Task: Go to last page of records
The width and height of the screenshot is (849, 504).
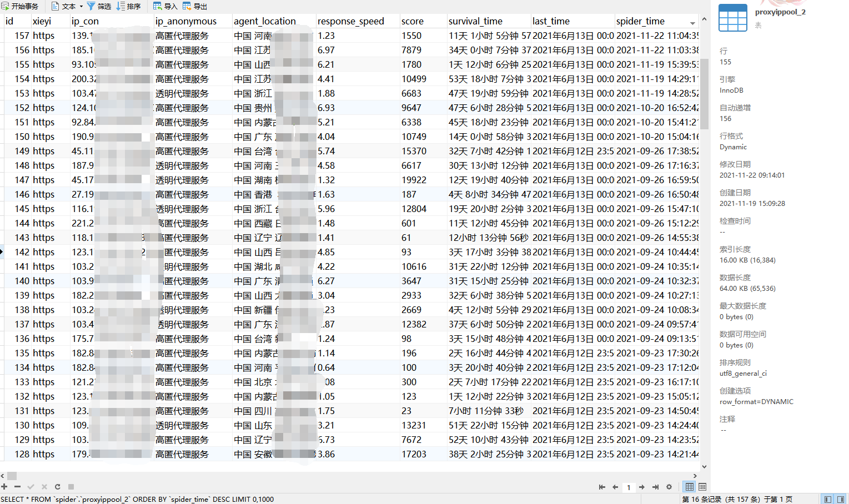Action: (655, 487)
